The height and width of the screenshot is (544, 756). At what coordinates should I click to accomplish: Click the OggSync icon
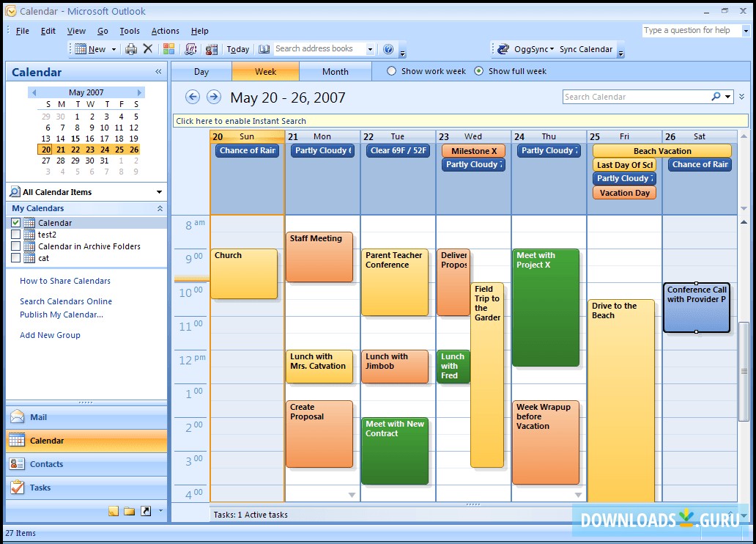[503, 48]
